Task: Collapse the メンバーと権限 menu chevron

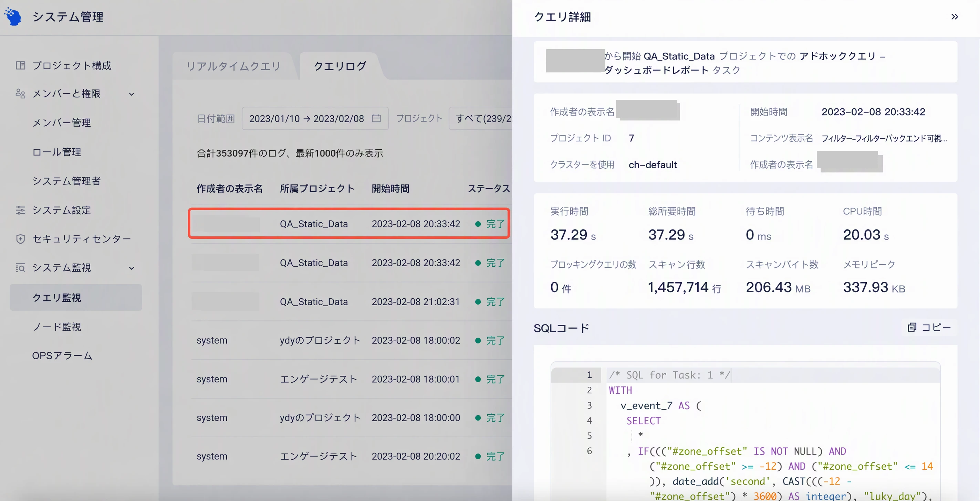Action: coord(132,94)
